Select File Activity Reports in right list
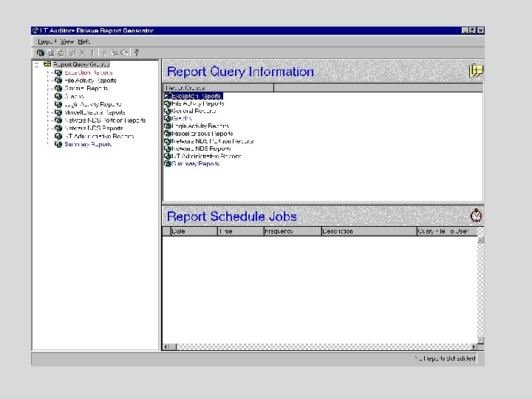This screenshot has height=399, width=532. 198,103
